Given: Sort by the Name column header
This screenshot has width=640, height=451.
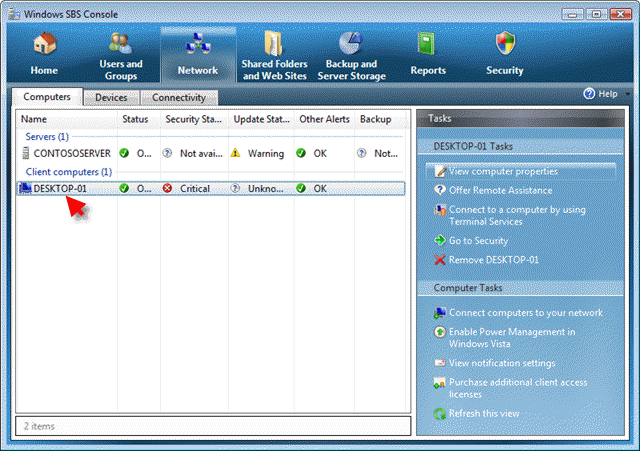Looking at the screenshot, I should (67, 119).
